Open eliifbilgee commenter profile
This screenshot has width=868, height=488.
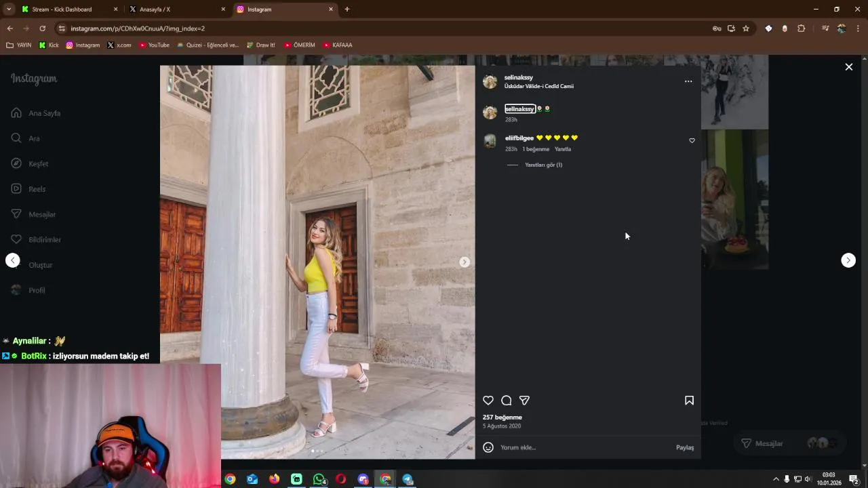(519, 138)
